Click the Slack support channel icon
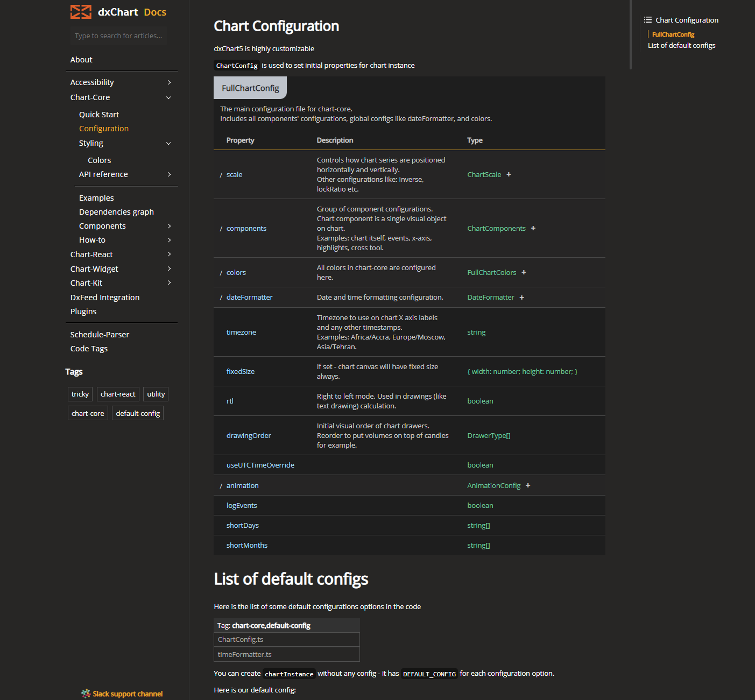 tap(86, 694)
